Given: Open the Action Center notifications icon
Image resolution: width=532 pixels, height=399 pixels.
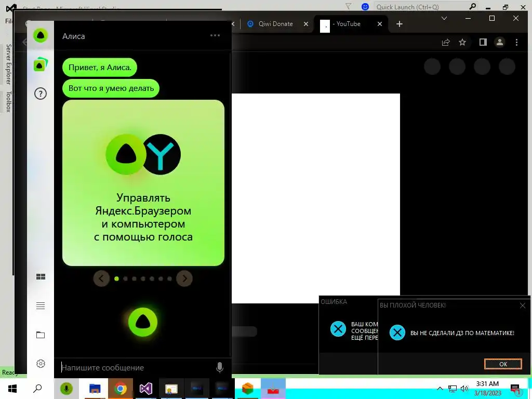Looking at the screenshot, I should click(x=515, y=389).
